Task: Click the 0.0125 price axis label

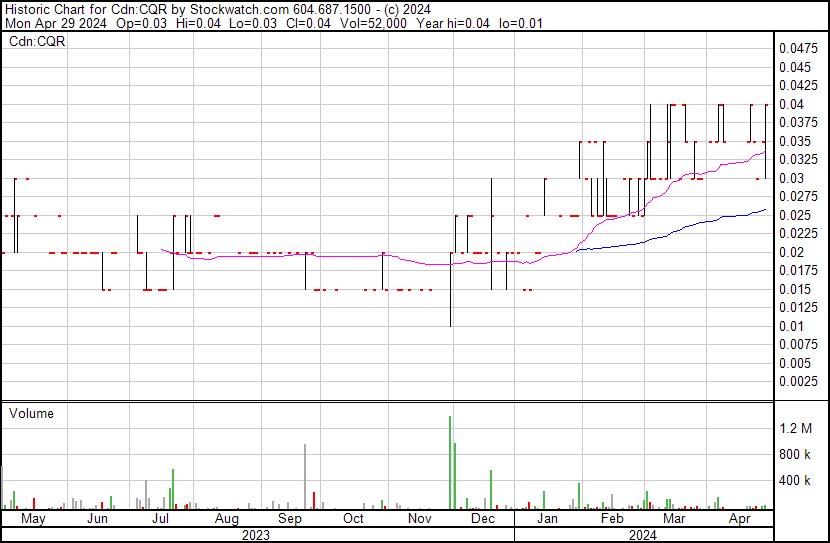Action: 798,308
